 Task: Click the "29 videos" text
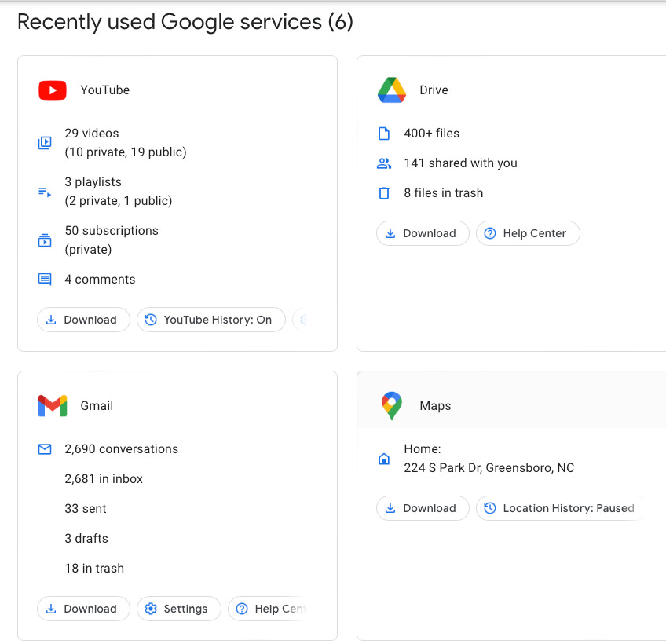[92, 134]
